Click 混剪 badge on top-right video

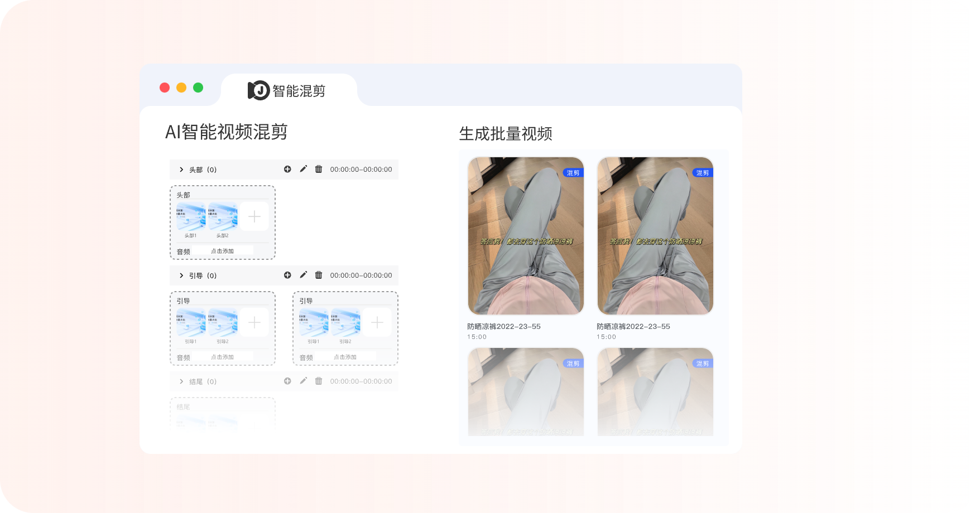(703, 173)
